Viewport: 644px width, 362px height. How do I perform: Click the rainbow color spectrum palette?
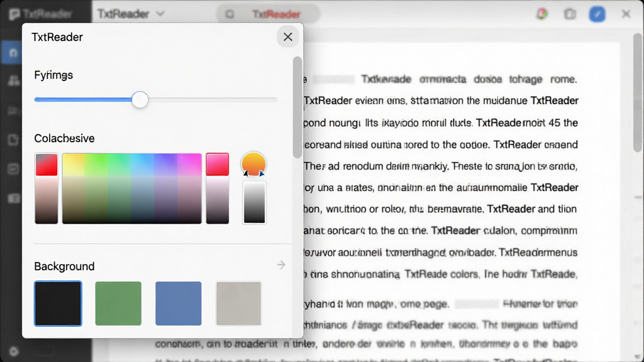click(x=132, y=189)
